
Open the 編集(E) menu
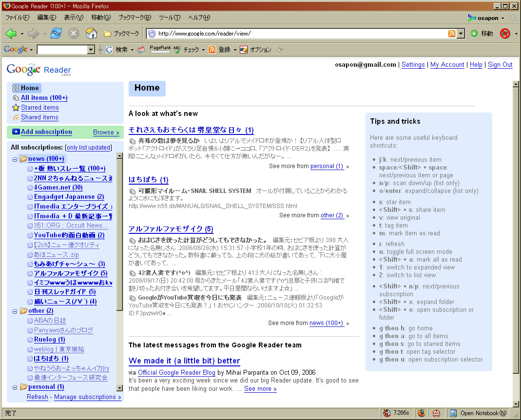pos(46,17)
